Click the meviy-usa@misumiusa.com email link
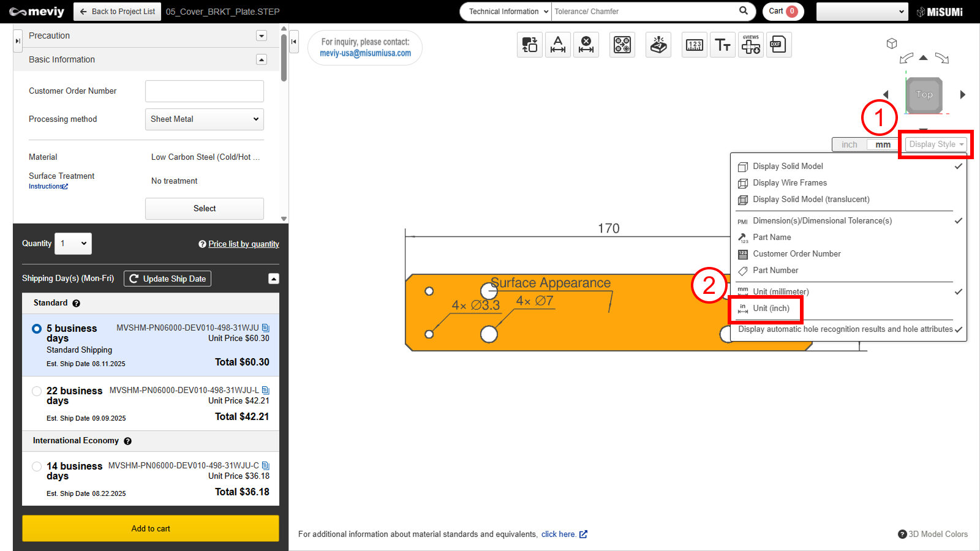 (365, 53)
